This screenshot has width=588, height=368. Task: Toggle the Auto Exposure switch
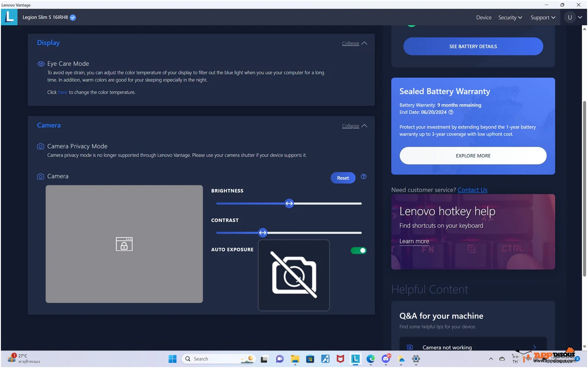[x=359, y=250]
